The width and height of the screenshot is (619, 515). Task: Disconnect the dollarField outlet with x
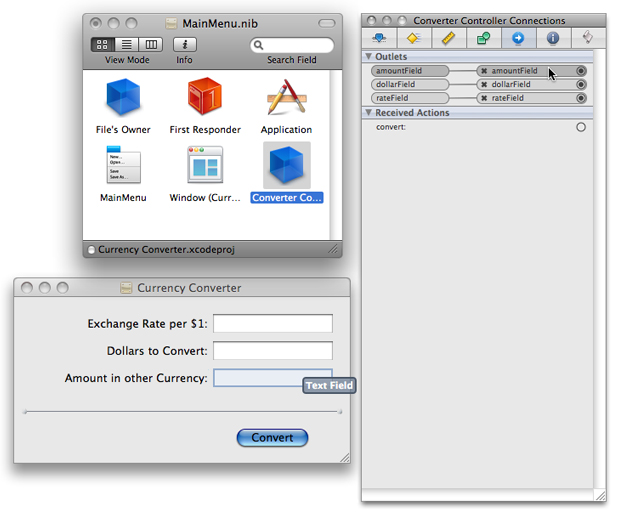point(484,84)
